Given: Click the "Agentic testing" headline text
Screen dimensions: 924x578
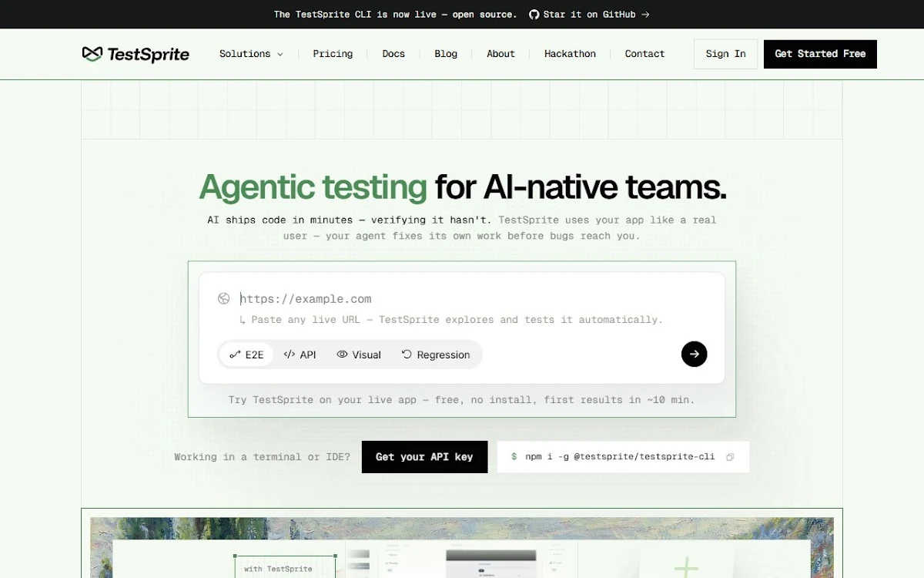Looking at the screenshot, I should (x=313, y=187).
